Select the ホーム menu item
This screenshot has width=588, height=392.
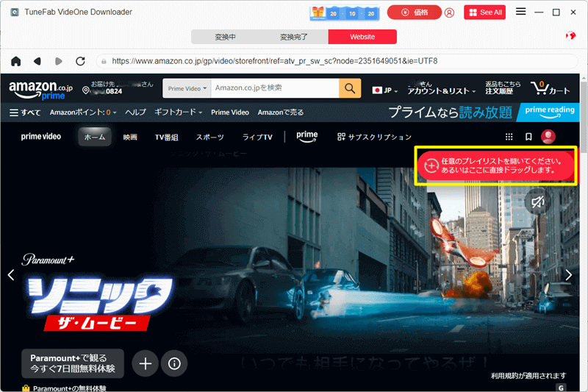click(95, 137)
